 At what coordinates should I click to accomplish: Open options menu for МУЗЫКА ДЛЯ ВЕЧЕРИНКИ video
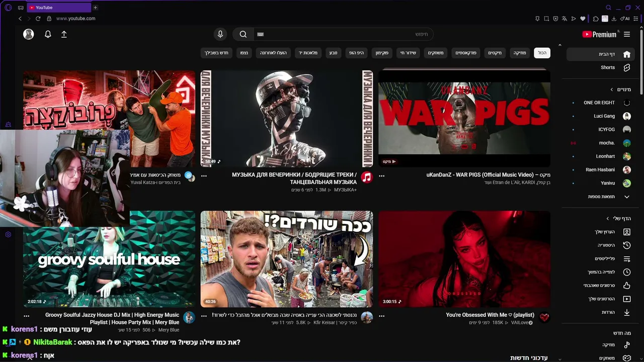pyautogui.click(x=204, y=175)
